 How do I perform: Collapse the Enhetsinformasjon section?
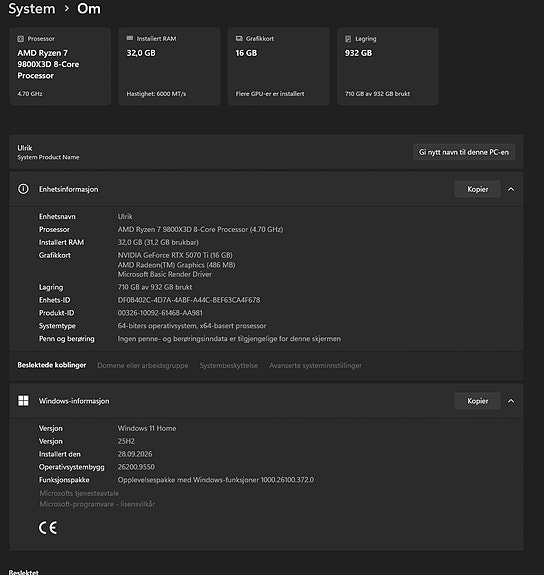[511, 189]
